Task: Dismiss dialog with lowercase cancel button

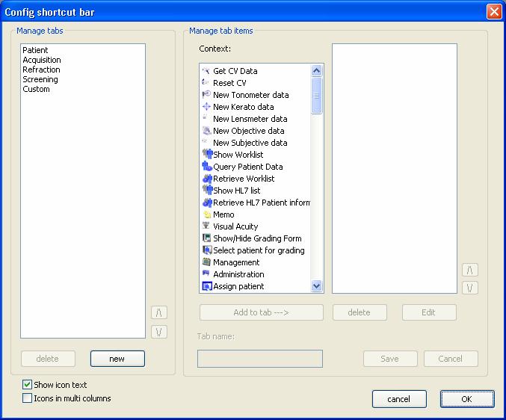Action: (399, 399)
